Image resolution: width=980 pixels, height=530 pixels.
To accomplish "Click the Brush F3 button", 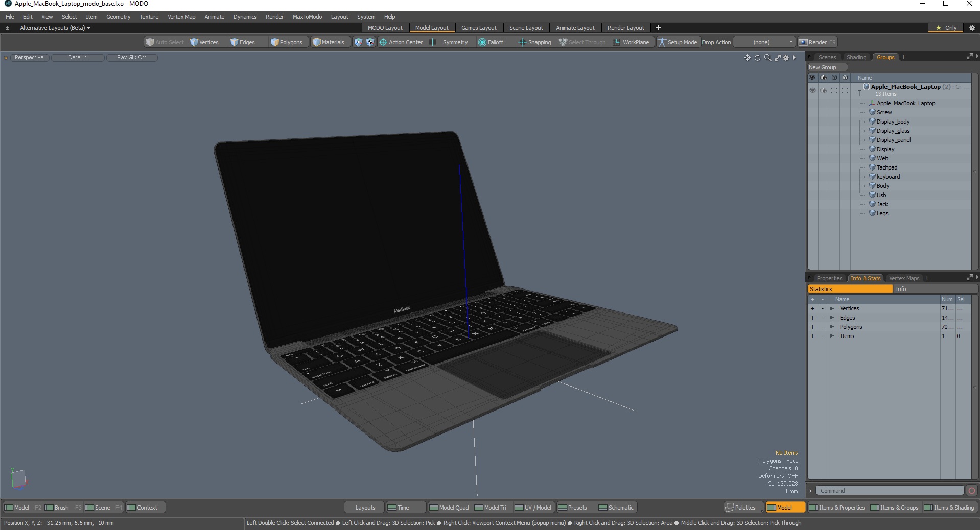I will (63, 508).
